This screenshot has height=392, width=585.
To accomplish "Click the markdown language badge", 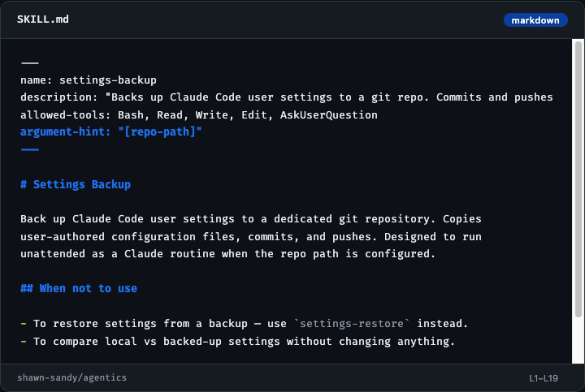I will (535, 20).
